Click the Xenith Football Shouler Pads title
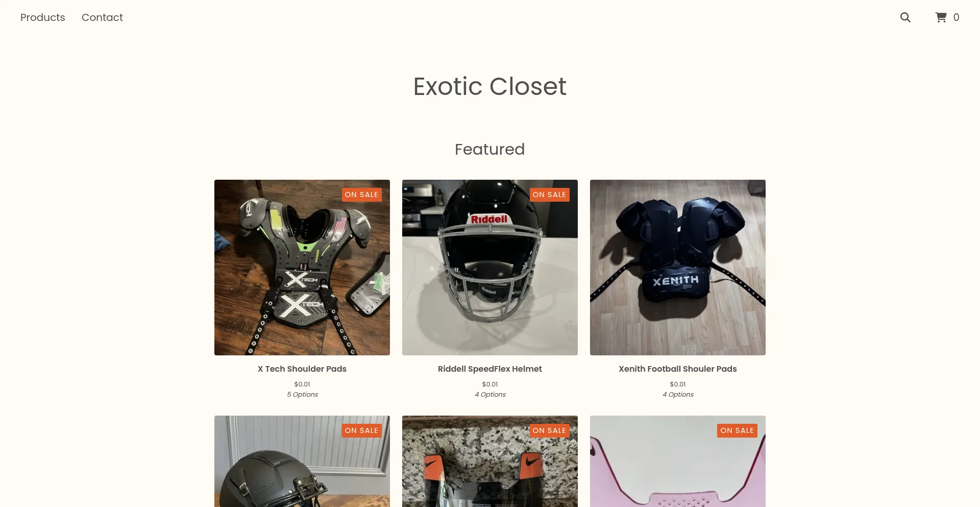This screenshot has height=507, width=980. click(678, 369)
